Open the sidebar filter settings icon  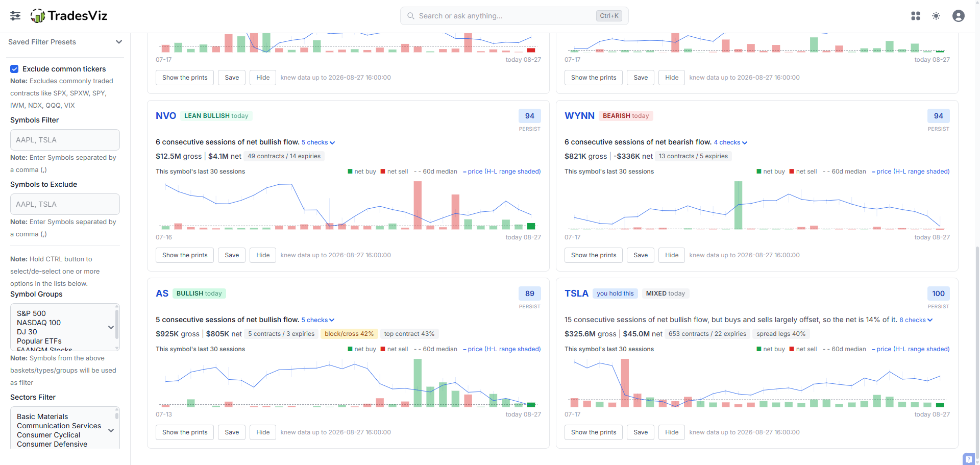tap(15, 16)
